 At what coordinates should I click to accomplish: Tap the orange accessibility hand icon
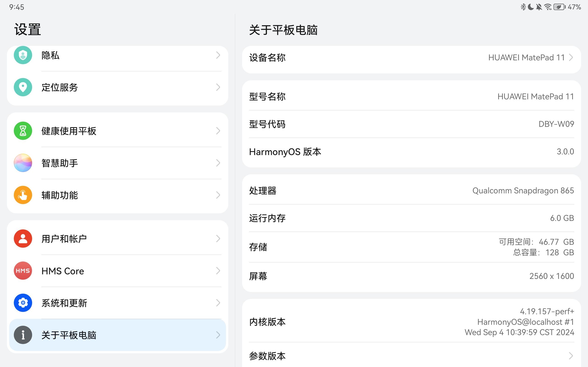pyautogui.click(x=23, y=195)
